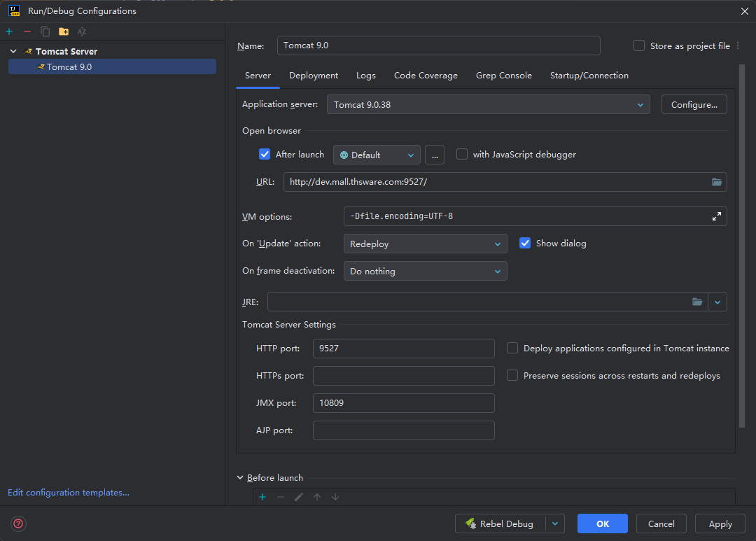The image size is (756, 541).
Task: Open Edit configuration templates link
Action: [69, 493]
